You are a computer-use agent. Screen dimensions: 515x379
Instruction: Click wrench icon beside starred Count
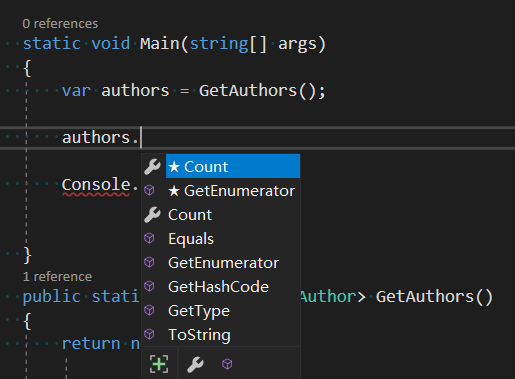(152, 166)
